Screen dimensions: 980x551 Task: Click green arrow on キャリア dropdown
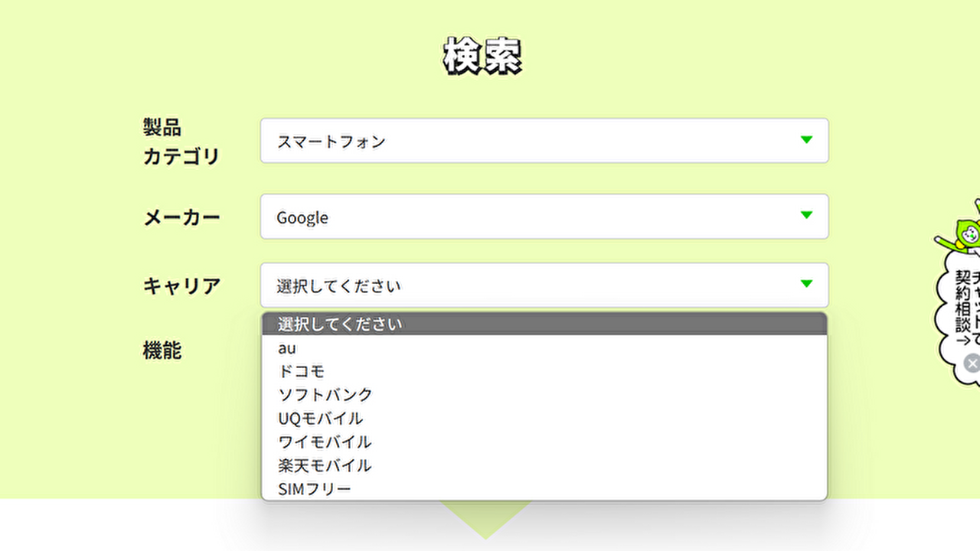[x=806, y=284]
